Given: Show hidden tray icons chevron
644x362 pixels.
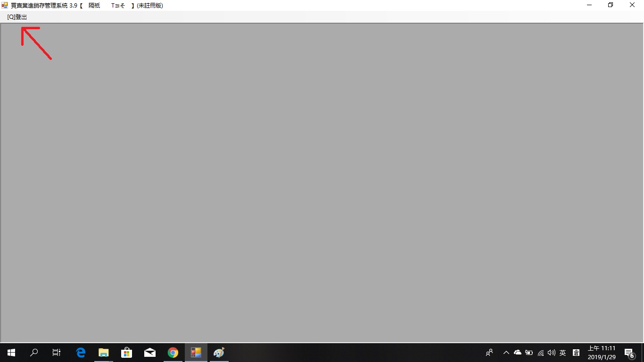Looking at the screenshot, I should point(506,353).
